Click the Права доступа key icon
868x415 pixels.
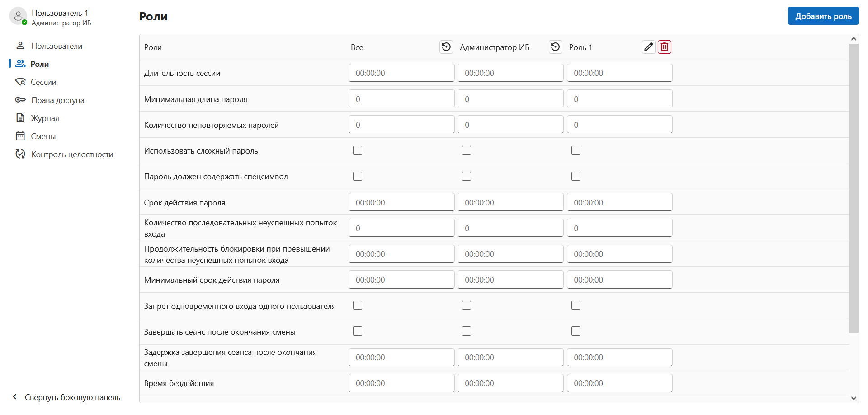(x=20, y=100)
